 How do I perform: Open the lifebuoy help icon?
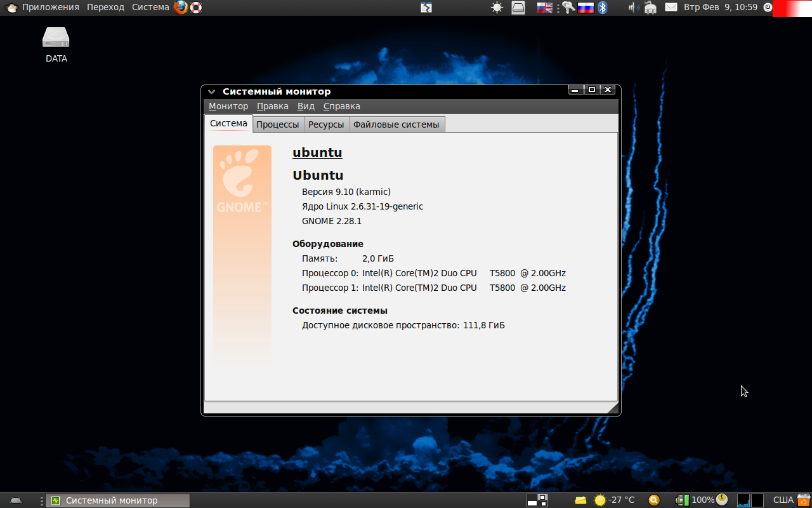tap(196, 8)
